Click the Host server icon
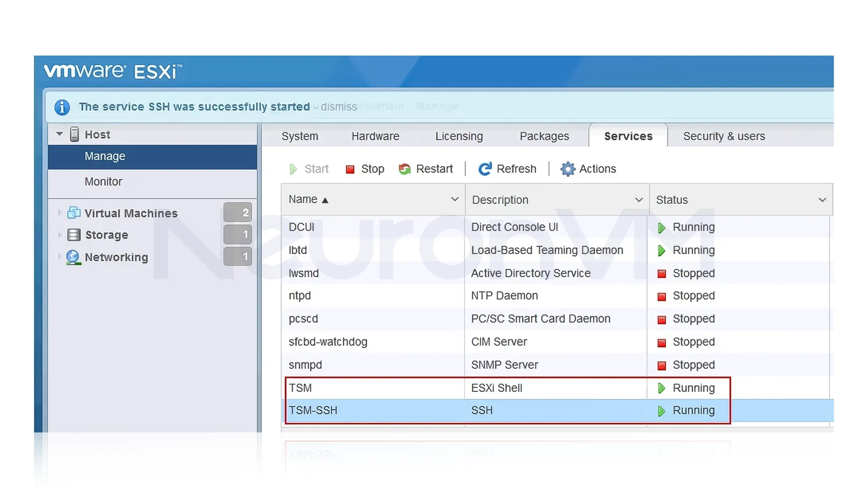The image size is (868, 488). point(75,135)
